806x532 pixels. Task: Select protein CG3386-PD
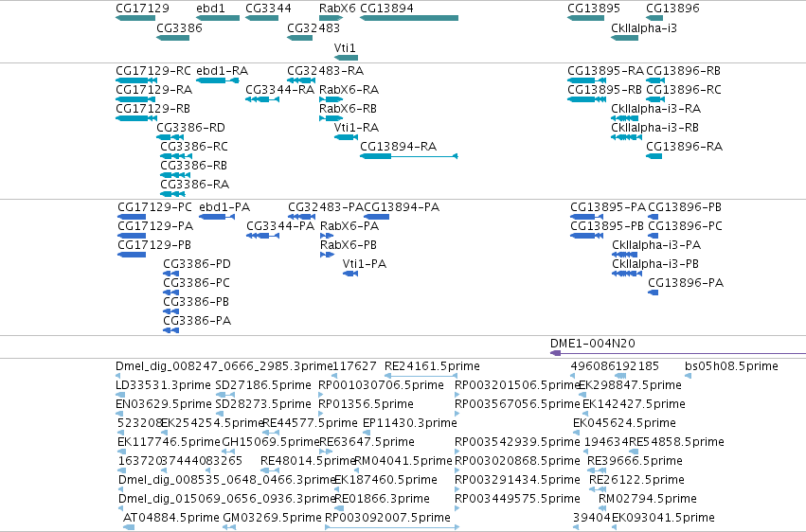coord(171,274)
